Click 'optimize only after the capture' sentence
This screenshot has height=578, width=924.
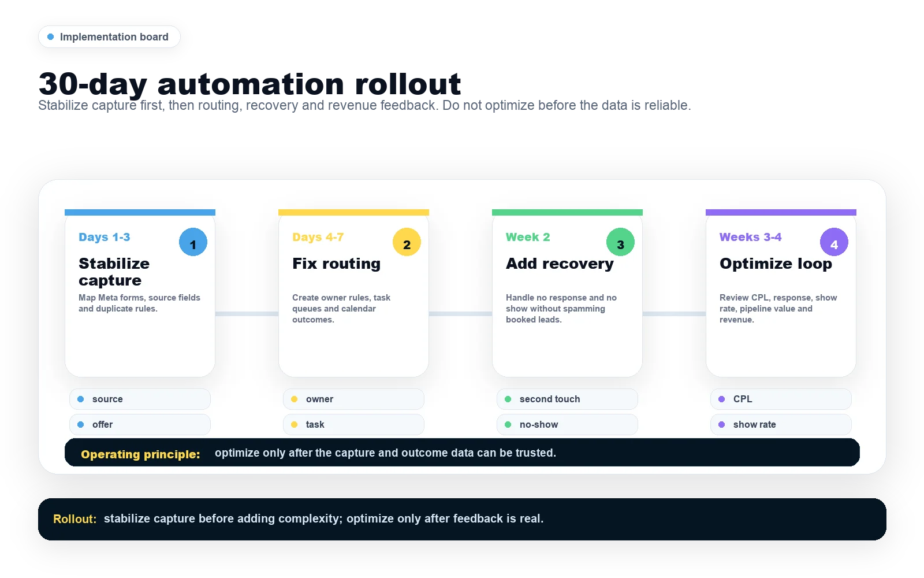(385, 453)
